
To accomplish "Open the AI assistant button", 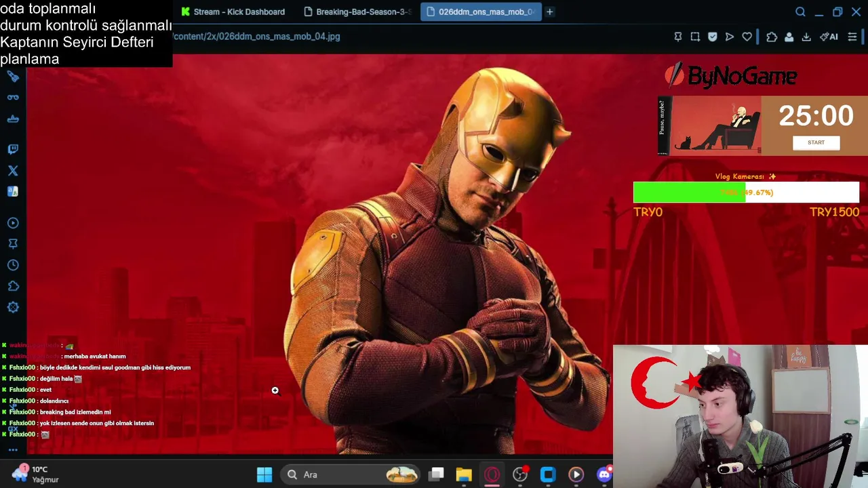I will pyautogui.click(x=829, y=37).
